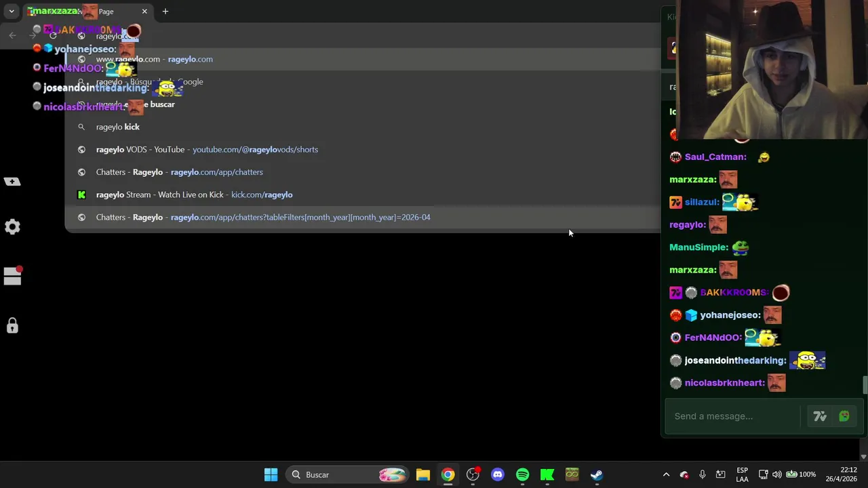Click regaylo username in chat
868x488 pixels.
[687, 224]
